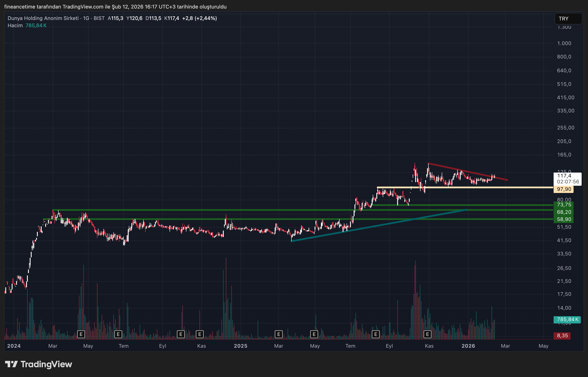
Task: Click the 2025 year label on time axis
Action: tap(240, 346)
